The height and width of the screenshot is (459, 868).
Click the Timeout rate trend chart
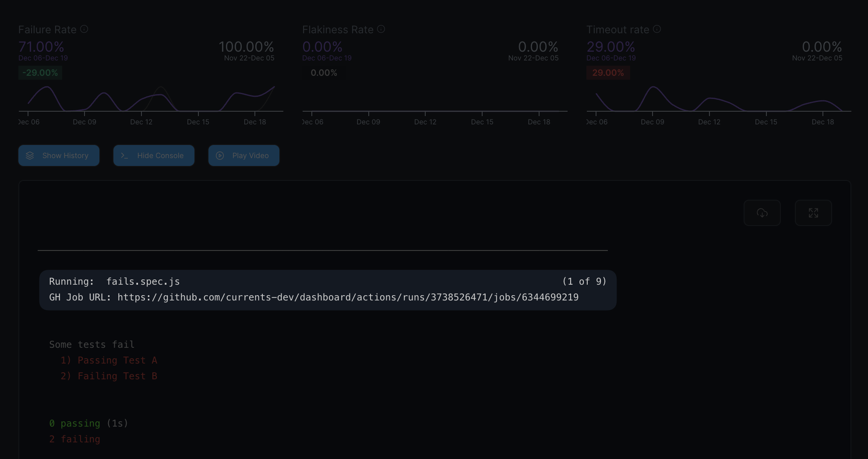[718, 99]
